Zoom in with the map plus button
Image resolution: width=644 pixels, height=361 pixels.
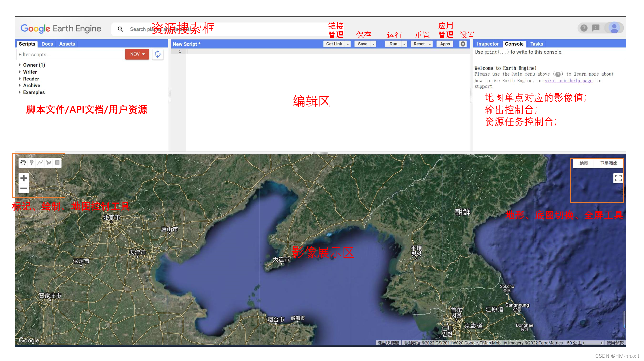[x=24, y=178]
